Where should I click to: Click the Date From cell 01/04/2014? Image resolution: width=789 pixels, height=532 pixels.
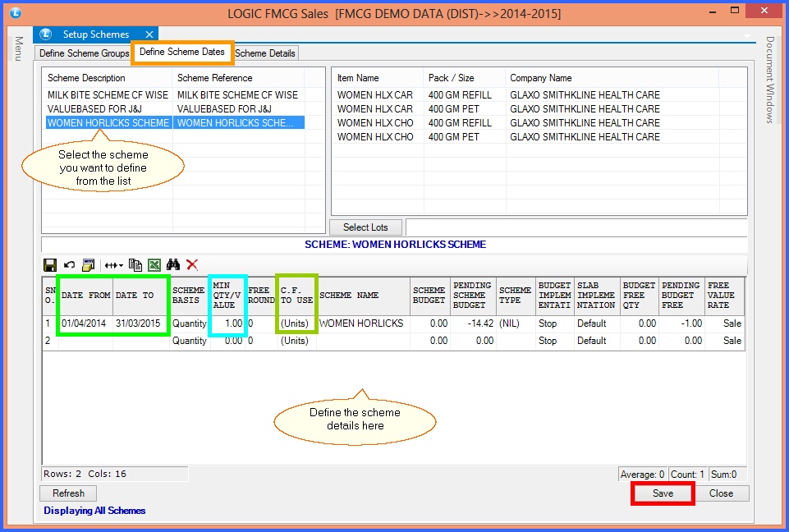click(84, 323)
